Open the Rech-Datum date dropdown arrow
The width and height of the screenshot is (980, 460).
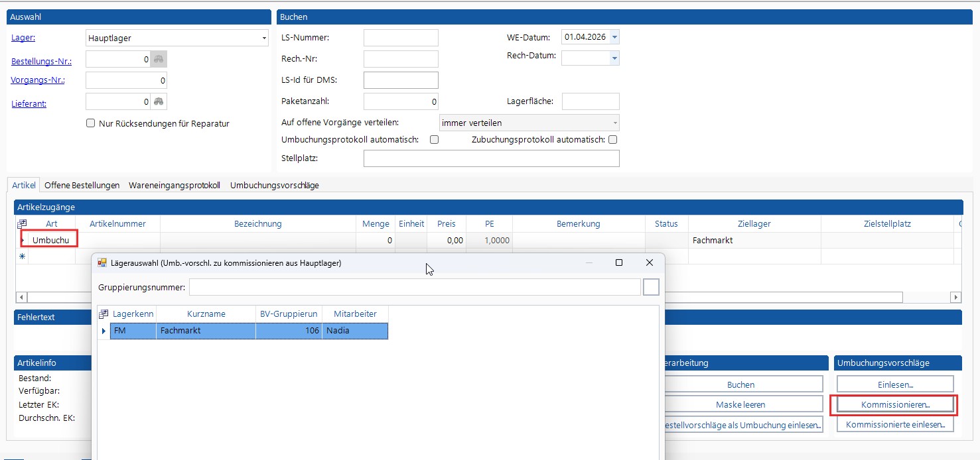[614, 58]
